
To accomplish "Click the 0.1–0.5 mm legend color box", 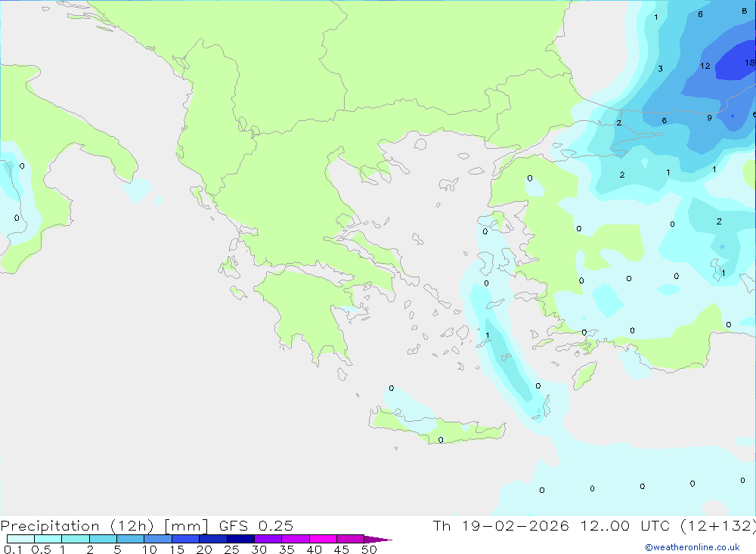I will pyautogui.click(x=20, y=539).
